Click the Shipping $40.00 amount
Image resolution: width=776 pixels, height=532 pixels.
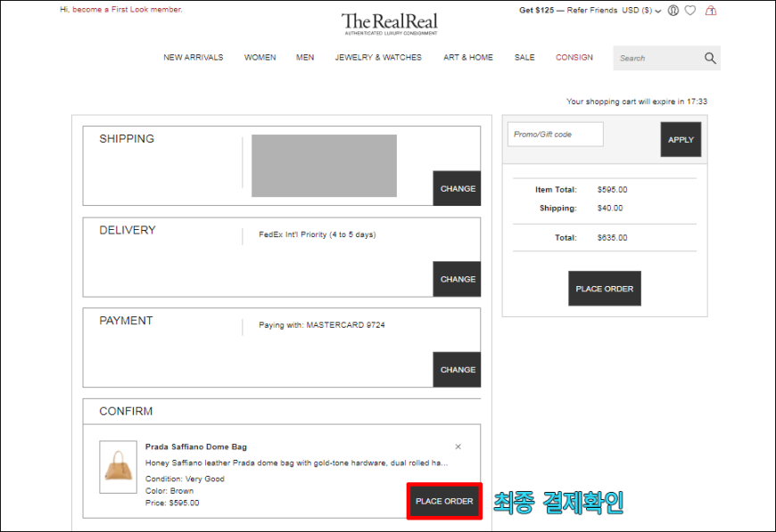point(610,209)
